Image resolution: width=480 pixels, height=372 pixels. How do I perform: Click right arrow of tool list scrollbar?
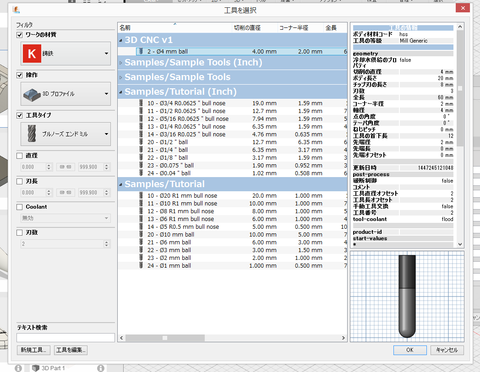(x=343, y=338)
